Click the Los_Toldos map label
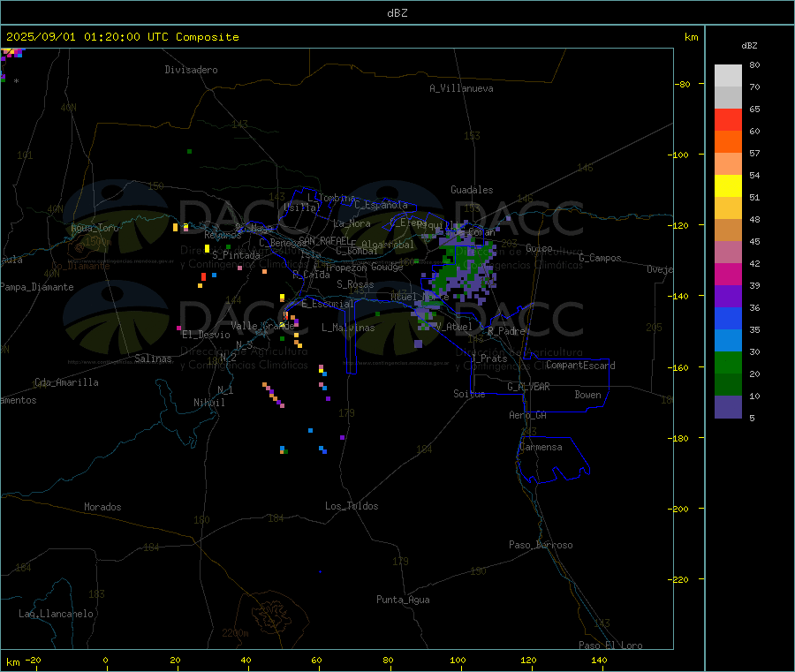The image size is (795, 672). click(x=352, y=506)
